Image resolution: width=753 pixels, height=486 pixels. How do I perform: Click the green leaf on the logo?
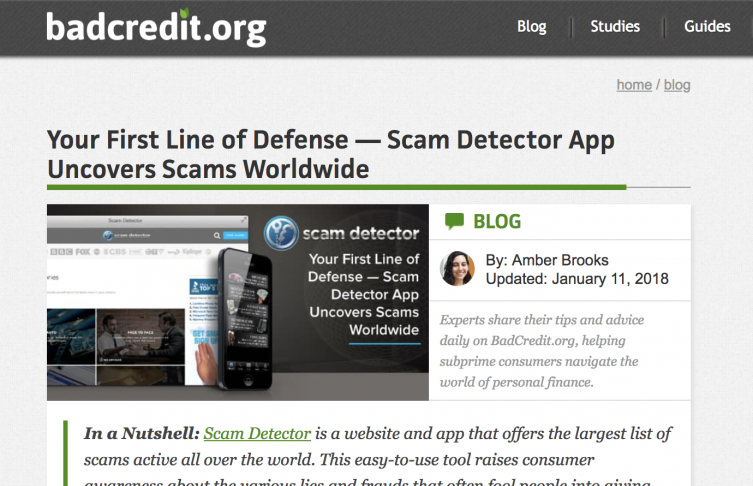coord(184,13)
